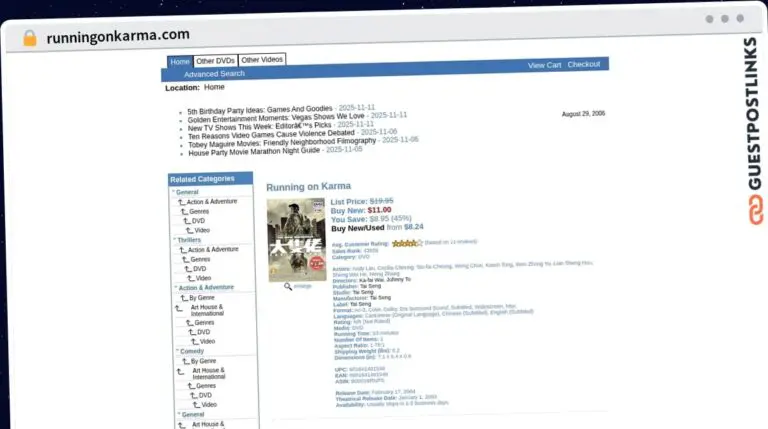Switch to the Other Videos tab
Screen dimensions: 768x429
pyautogui.click(x=262, y=60)
